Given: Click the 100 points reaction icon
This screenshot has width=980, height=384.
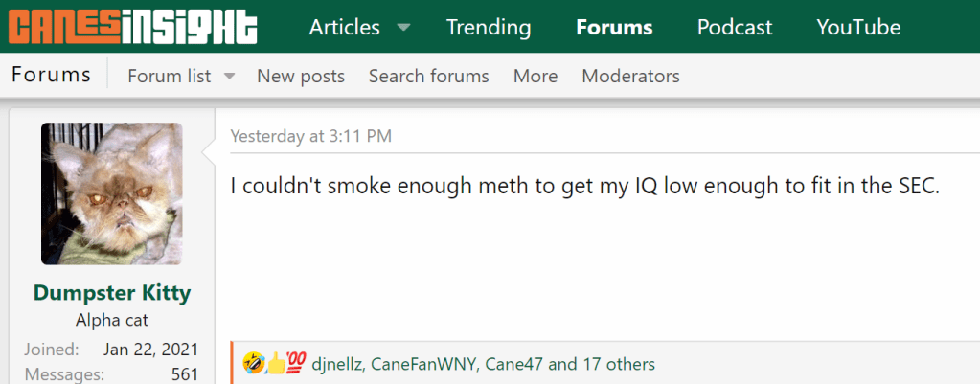Looking at the screenshot, I should pyautogui.click(x=296, y=364).
